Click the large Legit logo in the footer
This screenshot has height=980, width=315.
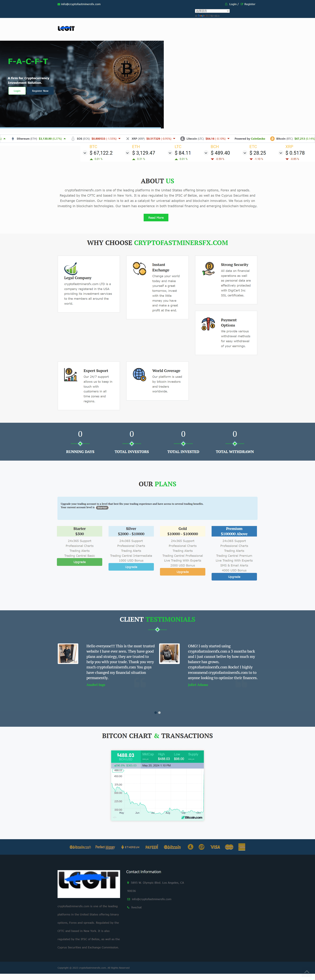pos(89,884)
